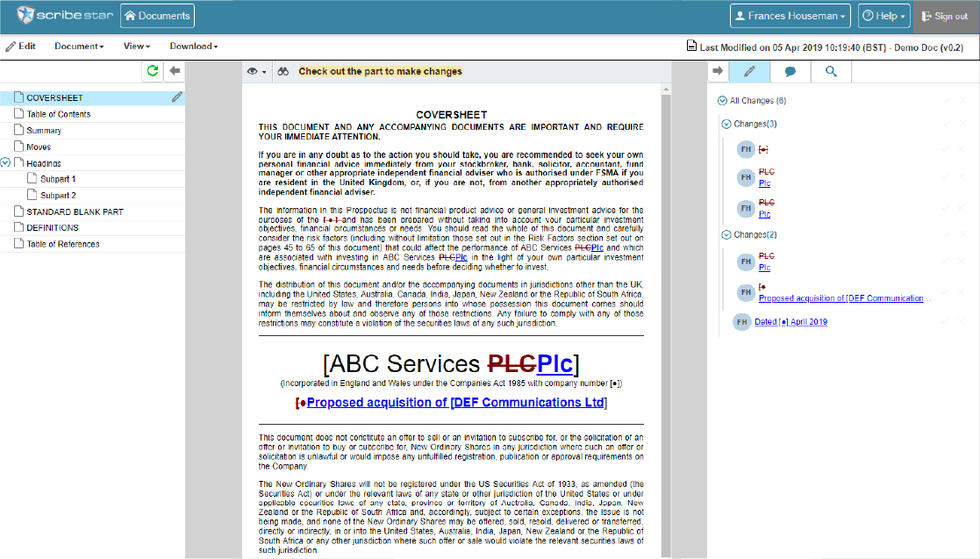Click the Edit toolbar button
Screen dimensions: 980x559
[21, 46]
